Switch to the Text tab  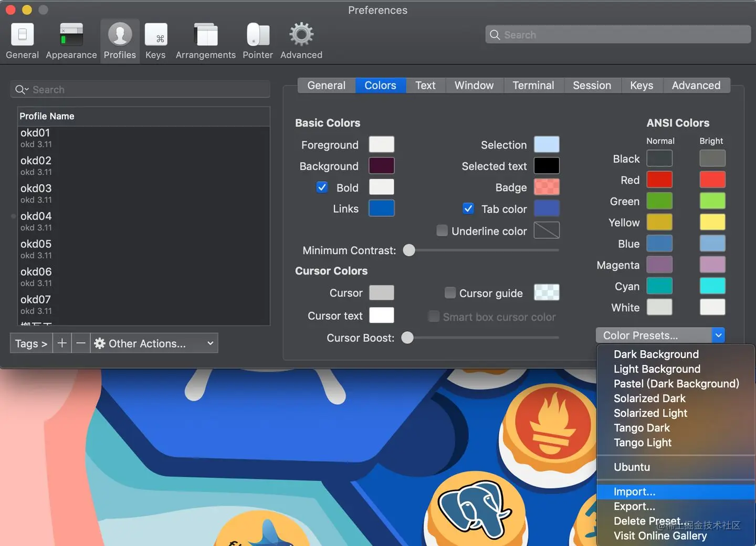click(426, 86)
